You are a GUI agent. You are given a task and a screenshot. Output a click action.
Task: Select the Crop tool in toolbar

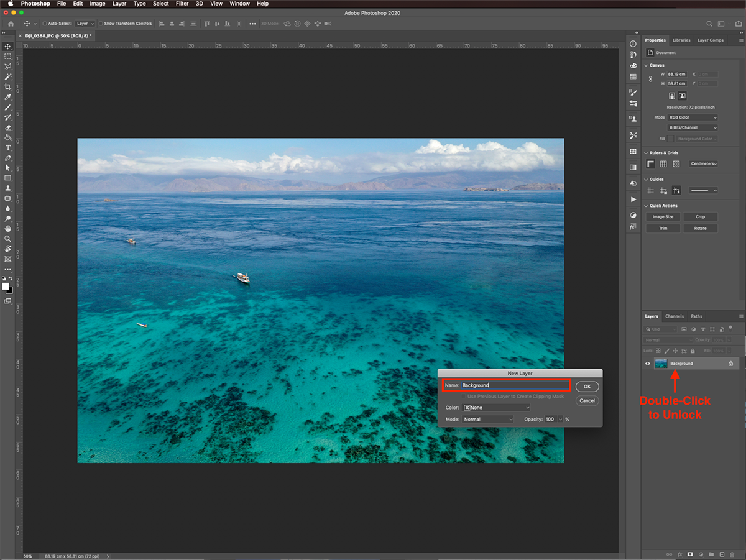(x=8, y=87)
